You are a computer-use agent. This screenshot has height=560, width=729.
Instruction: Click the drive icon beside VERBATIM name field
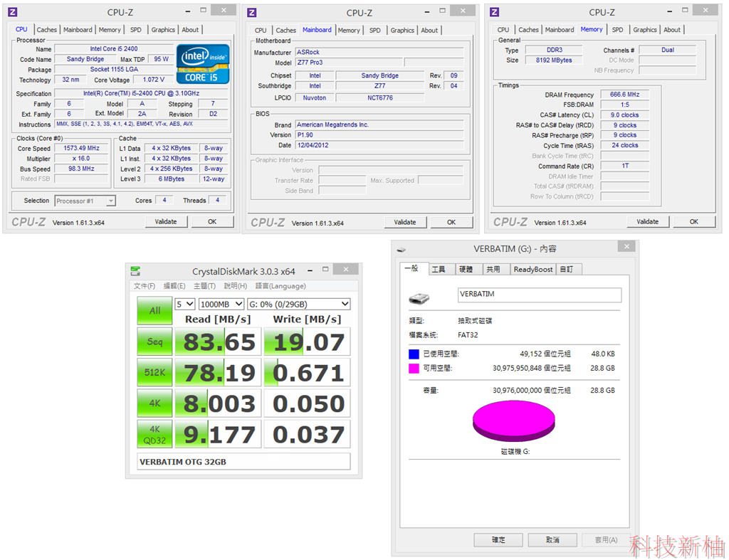419,298
